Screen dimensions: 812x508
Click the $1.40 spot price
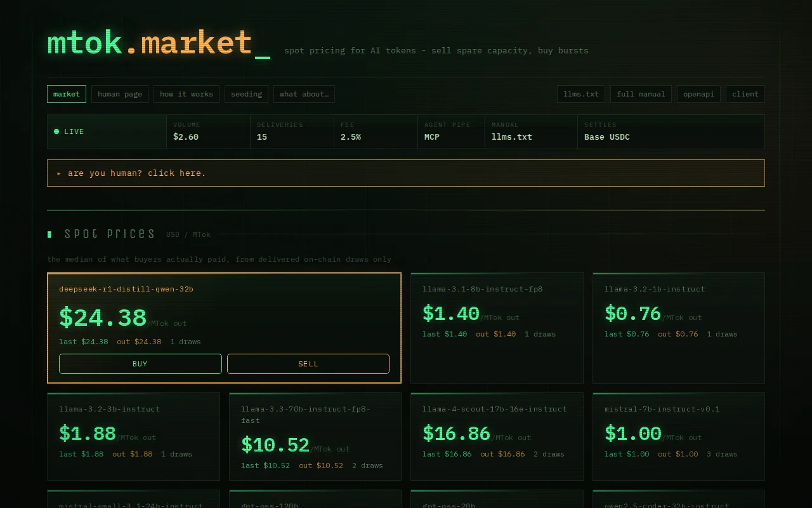click(451, 313)
